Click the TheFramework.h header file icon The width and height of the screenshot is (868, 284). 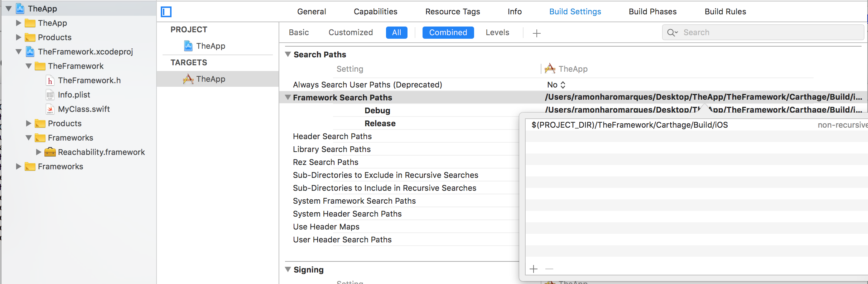pyautogui.click(x=50, y=81)
